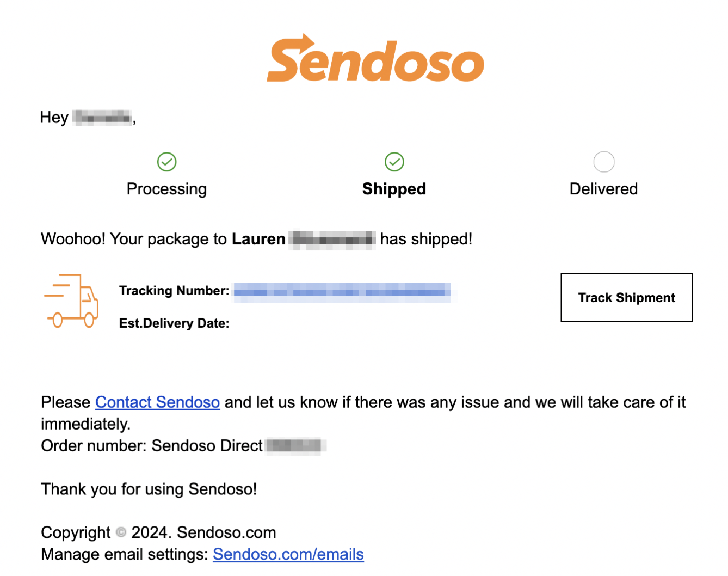
Task: Open the Contact Sendoso link
Action: (x=157, y=402)
